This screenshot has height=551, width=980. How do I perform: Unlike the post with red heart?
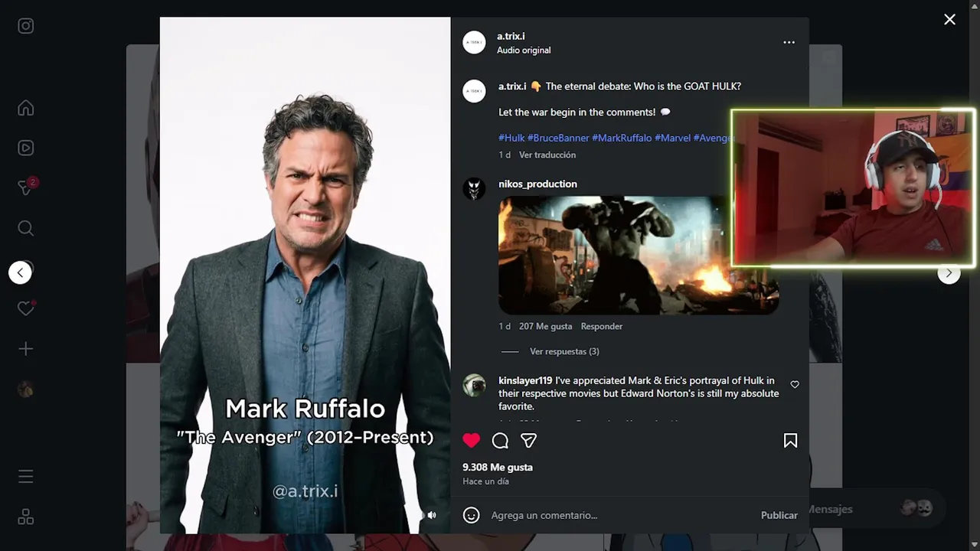(x=472, y=440)
